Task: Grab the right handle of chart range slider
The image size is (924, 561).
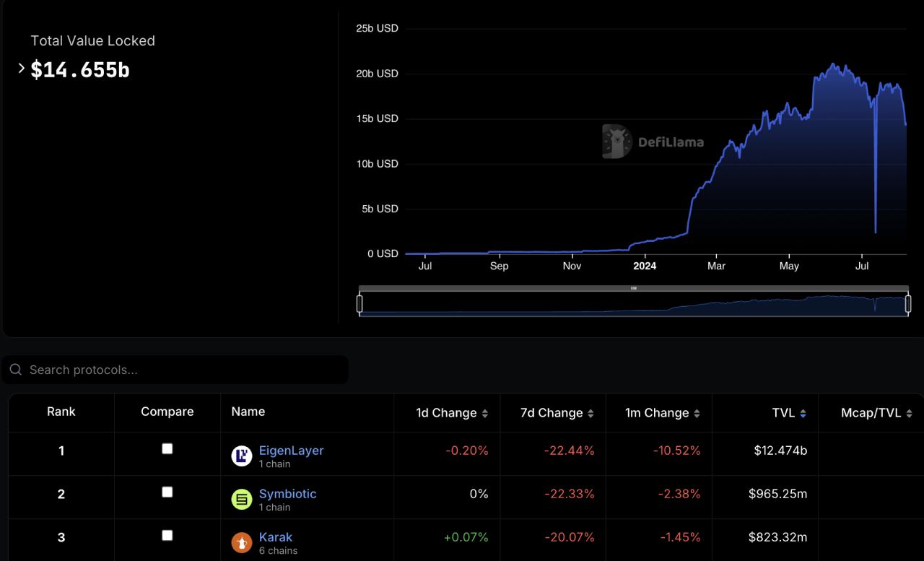Action: [x=908, y=304]
